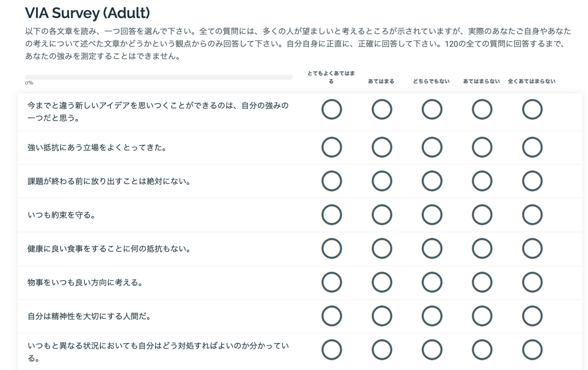Pick とてもよくあてはまる for 課題が終わる前に question
The height and width of the screenshot is (370, 588).
[x=331, y=181]
